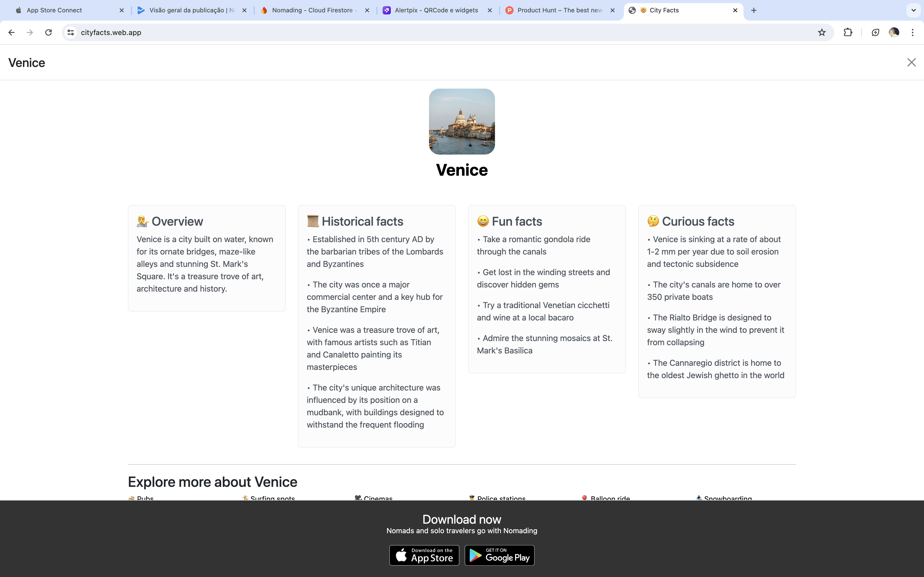924x577 pixels.
Task: Switch to the Product Hunt tab
Action: tap(559, 10)
